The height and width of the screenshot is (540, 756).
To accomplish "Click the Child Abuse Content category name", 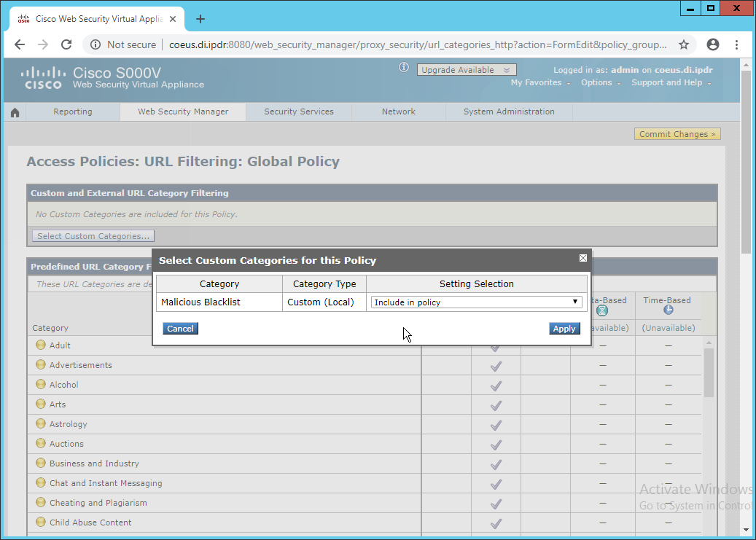I will (90, 523).
